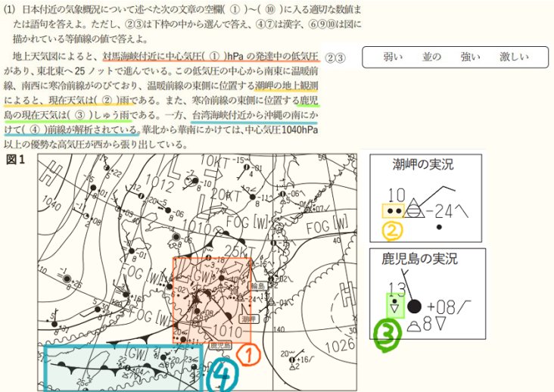Click the 潮岬 station label on the map
The width and height of the screenshot is (554, 392).
pos(249,319)
